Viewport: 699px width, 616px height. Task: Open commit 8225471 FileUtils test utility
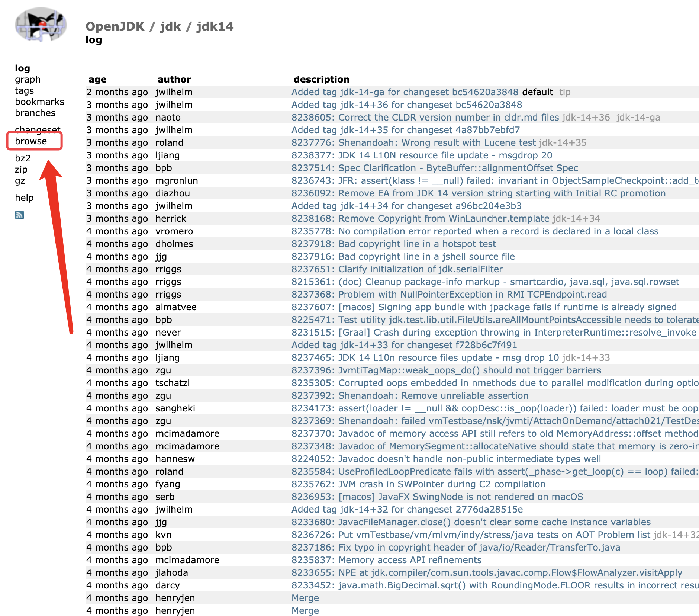tap(495, 320)
